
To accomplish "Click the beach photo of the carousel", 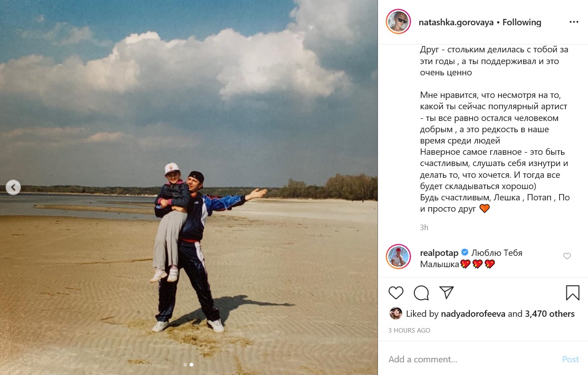I will (189, 187).
